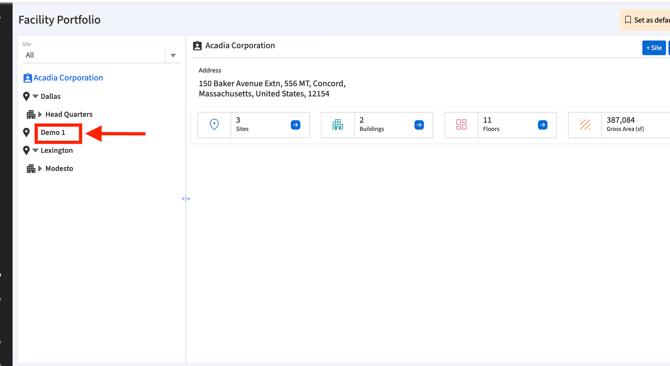This screenshot has height=366, width=670.
Task: Click the Demo 1 location pin icon
Action: coord(26,133)
